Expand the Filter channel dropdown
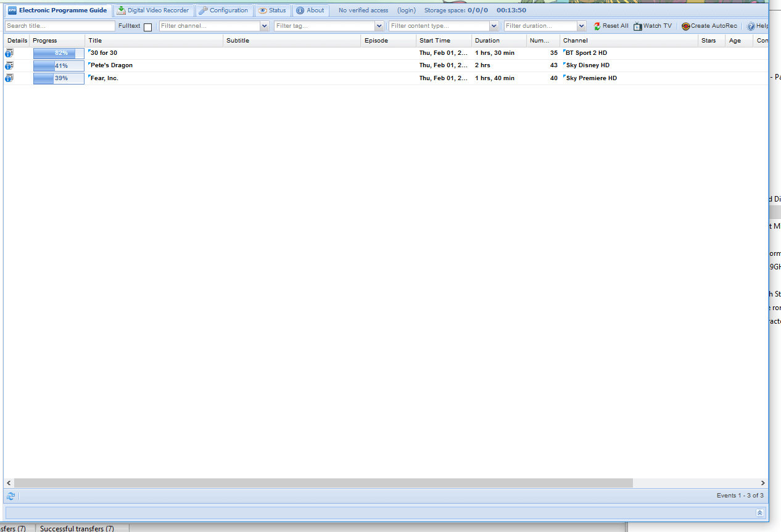The height and width of the screenshot is (532, 781). (x=265, y=26)
